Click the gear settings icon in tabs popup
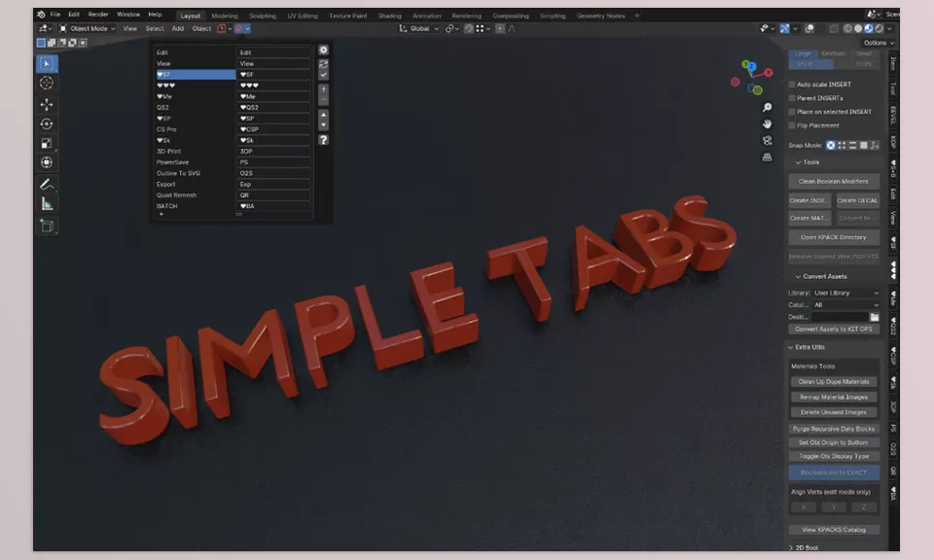Screen dimensions: 934x560 324,50
